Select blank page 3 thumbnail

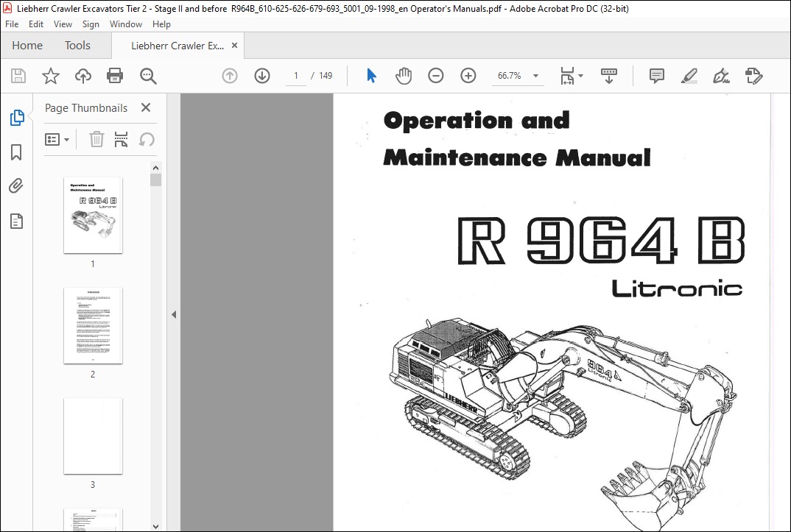(93, 436)
